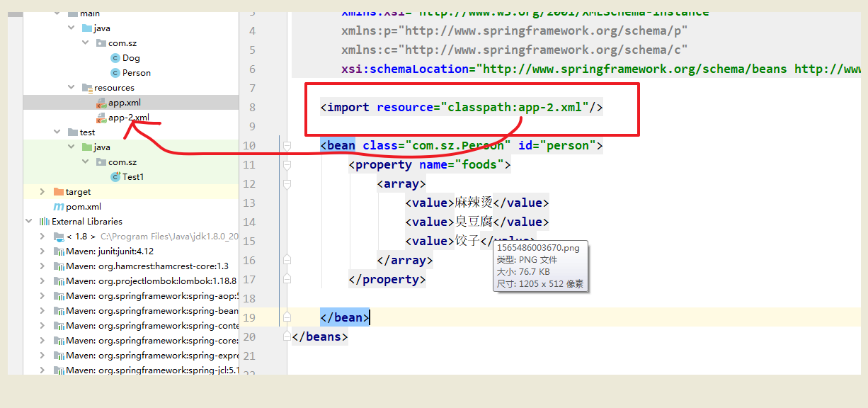This screenshot has height=408, width=868.
Task: Collapse the java folder under main
Action: click(x=71, y=28)
